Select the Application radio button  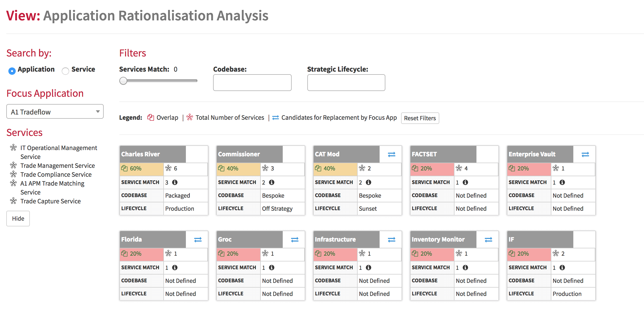click(12, 71)
